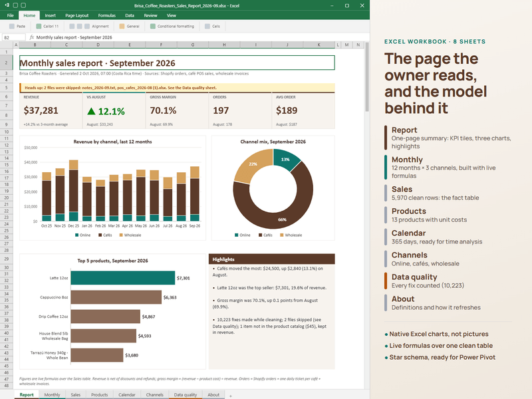
Task: Click the General number format icon
Action: coord(122,26)
